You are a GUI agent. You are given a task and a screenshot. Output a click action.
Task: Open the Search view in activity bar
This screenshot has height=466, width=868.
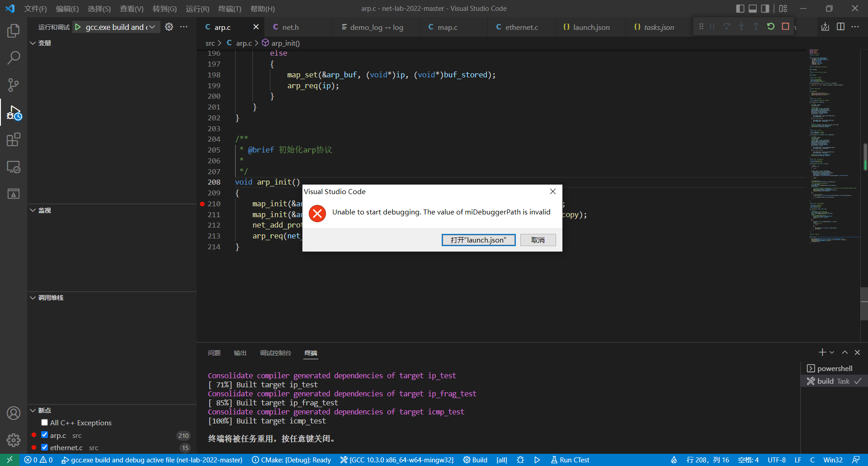coord(14,58)
